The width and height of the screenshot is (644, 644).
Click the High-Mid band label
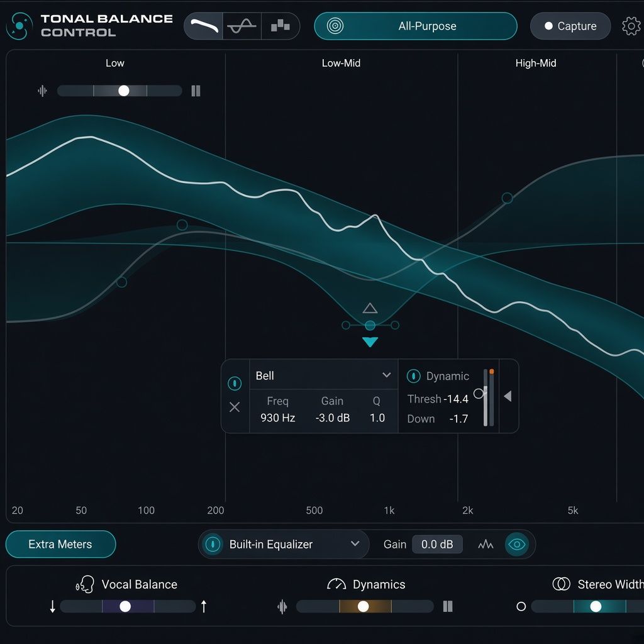click(536, 63)
